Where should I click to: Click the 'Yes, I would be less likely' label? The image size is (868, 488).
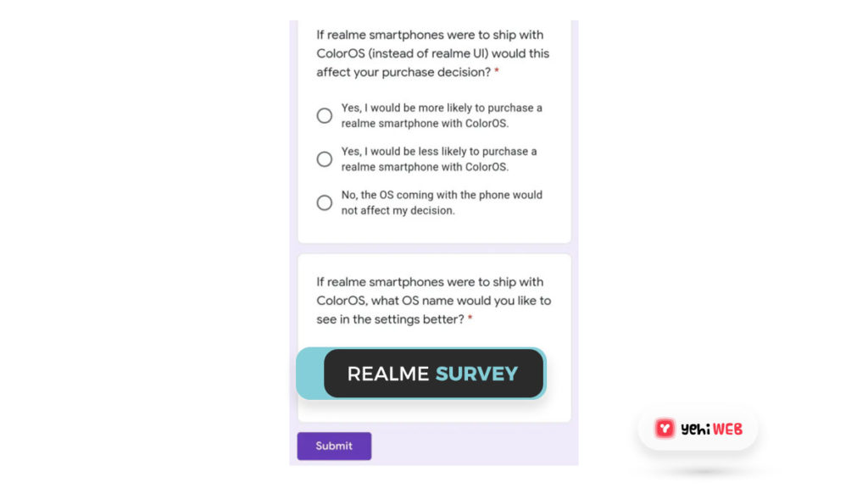point(439,152)
